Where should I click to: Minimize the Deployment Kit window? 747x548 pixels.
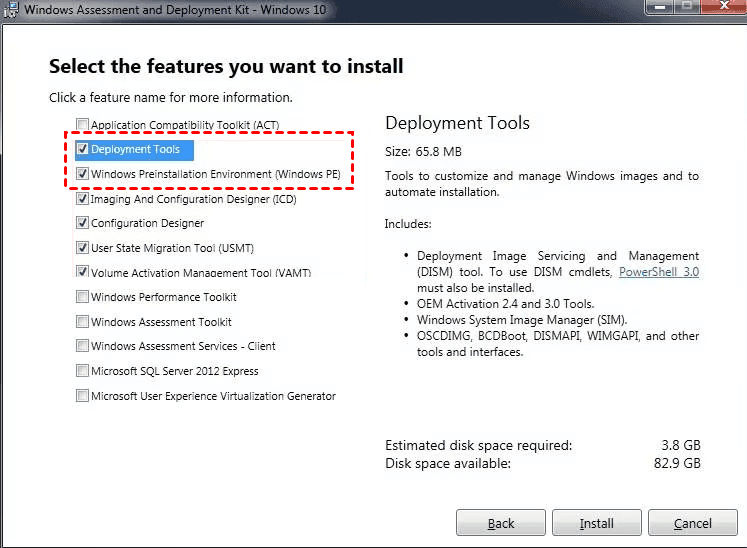tap(659, 6)
